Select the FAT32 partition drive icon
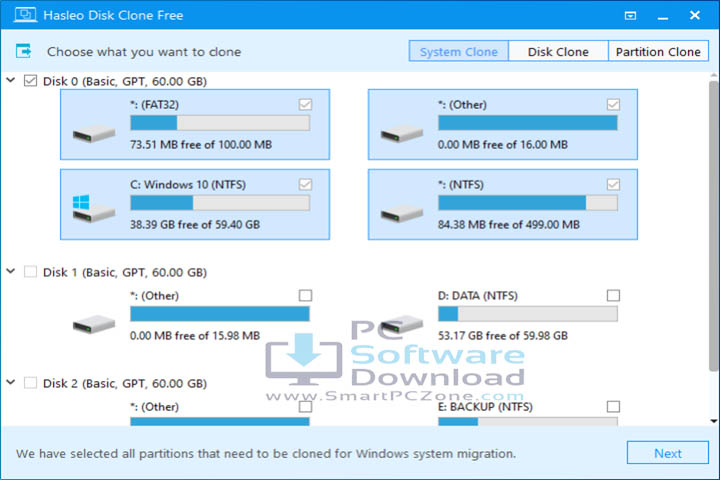 tap(94, 133)
